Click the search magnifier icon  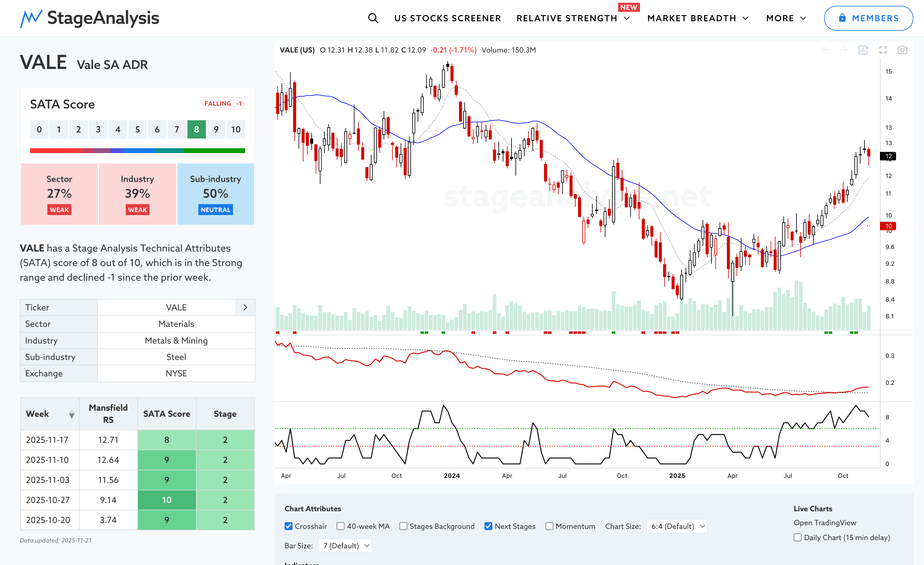[373, 18]
